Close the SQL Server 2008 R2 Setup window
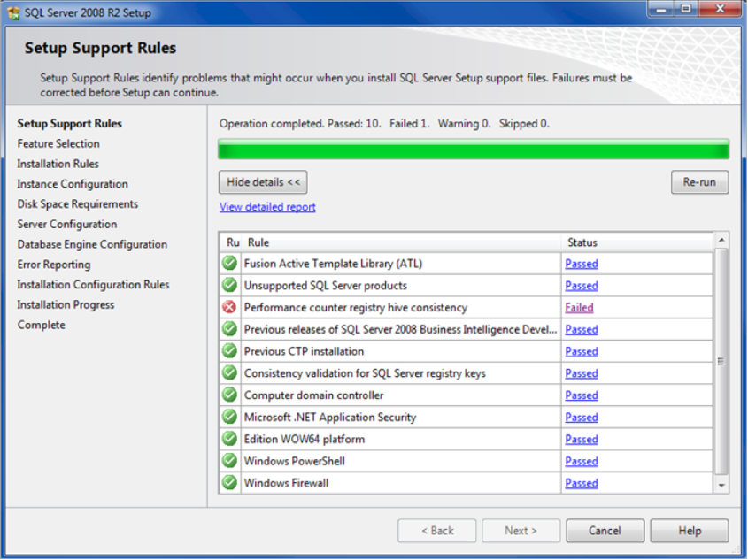 (x=721, y=9)
